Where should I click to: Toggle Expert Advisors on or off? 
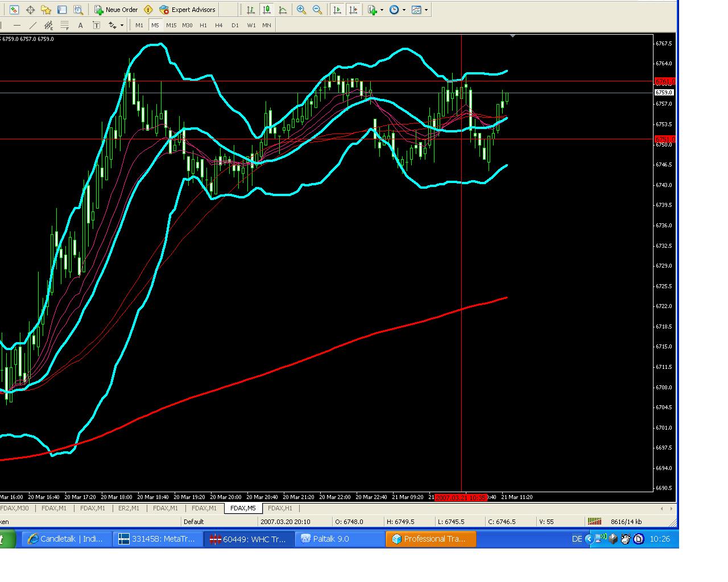click(x=187, y=10)
